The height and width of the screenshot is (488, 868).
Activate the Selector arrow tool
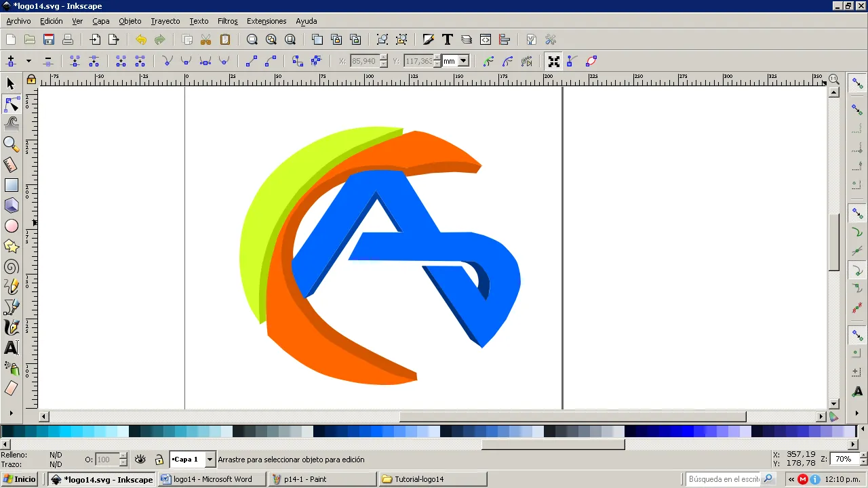click(x=11, y=83)
